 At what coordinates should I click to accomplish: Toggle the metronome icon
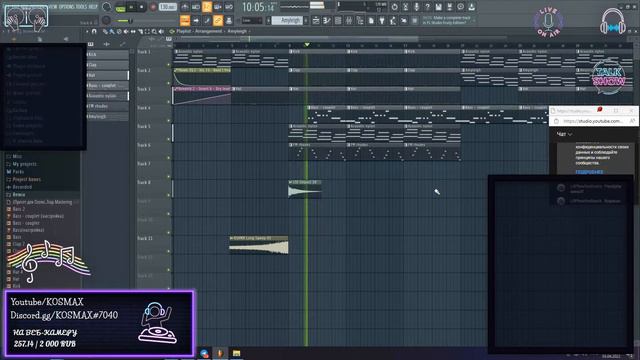click(x=185, y=7)
